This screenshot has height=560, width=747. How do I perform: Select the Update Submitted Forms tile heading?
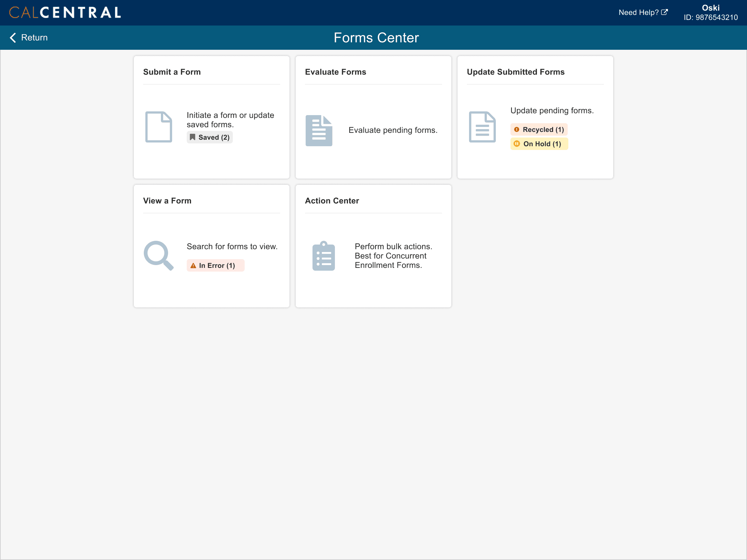click(515, 72)
